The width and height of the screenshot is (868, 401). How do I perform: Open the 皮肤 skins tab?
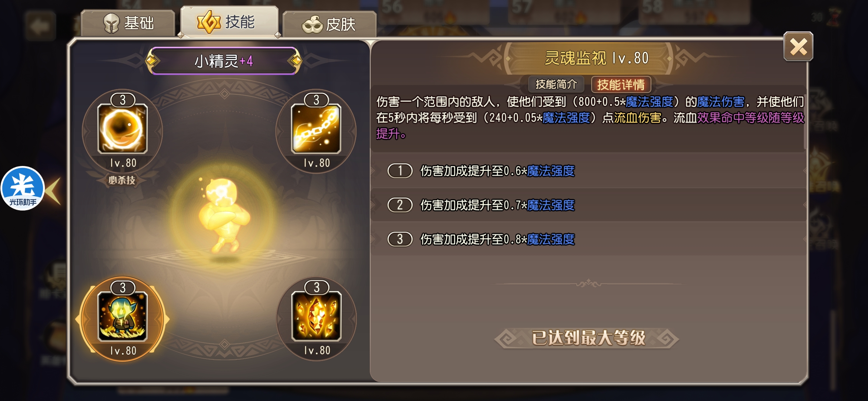click(329, 24)
